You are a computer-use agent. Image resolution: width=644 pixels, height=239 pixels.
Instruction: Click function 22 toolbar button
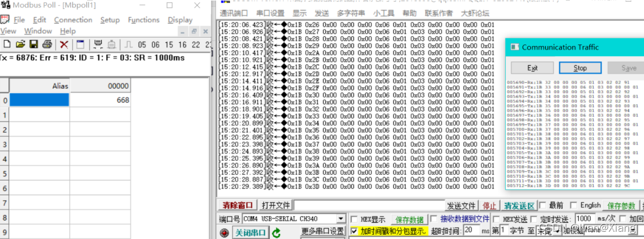point(196,45)
